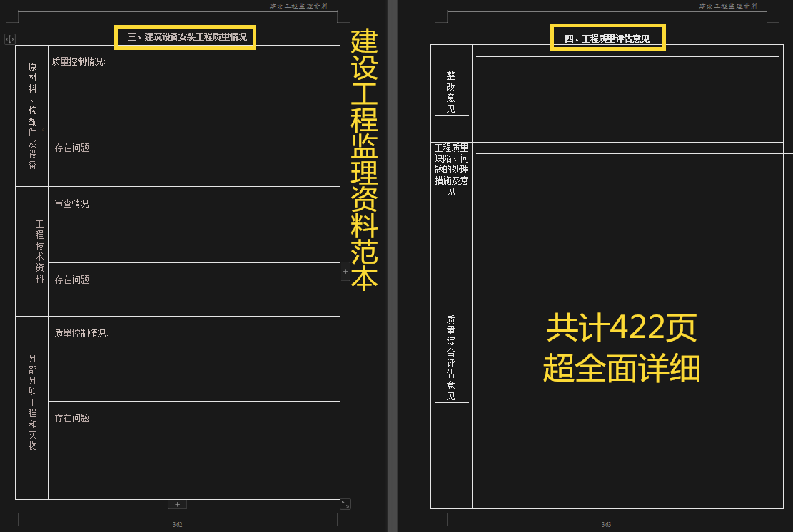Screen dimensions: 793x532
Task: Click the table move handle cross icon
Action: [9, 38]
